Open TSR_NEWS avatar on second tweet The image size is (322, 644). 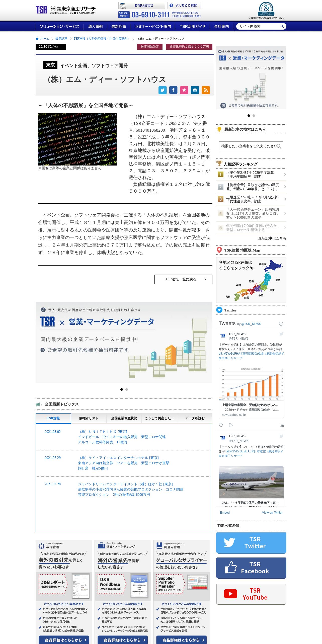coord(223,438)
